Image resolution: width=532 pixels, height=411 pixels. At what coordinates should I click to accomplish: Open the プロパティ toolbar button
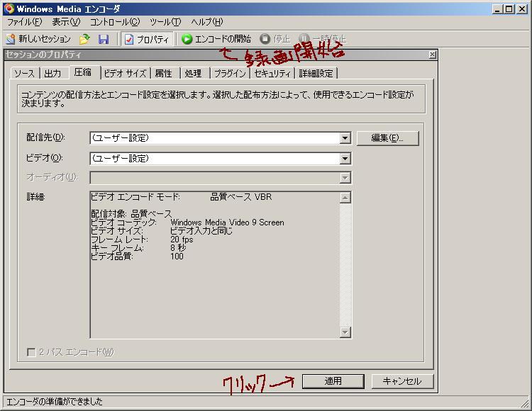pyautogui.click(x=148, y=39)
